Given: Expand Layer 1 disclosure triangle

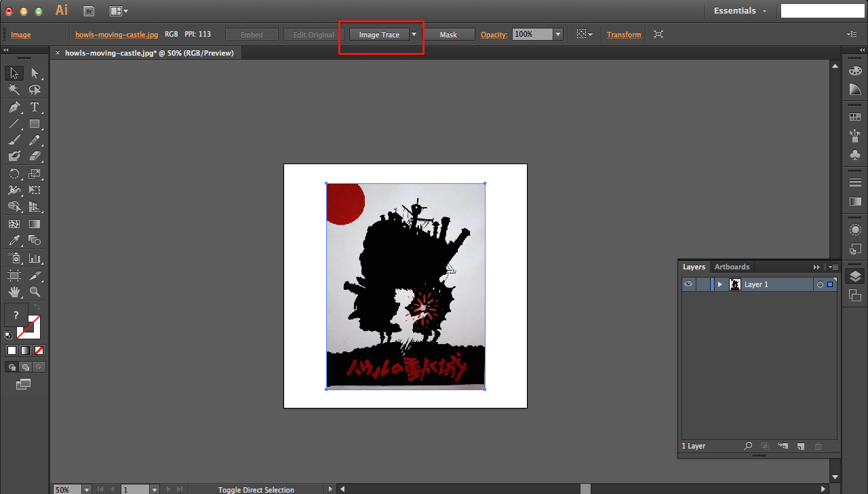Looking at the screenshot, I should click(x=719, y=284).
